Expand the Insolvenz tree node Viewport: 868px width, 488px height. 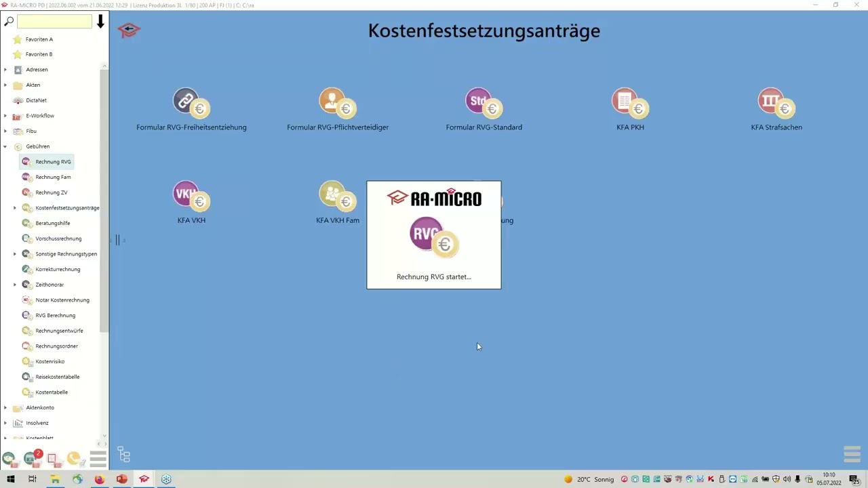(5, 423)
